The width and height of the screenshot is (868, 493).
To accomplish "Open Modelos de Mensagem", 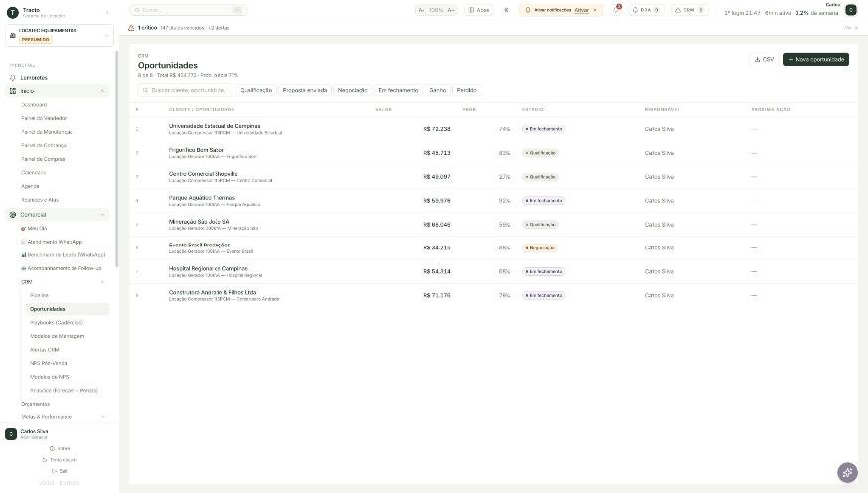I will click(x=57, y=336).
